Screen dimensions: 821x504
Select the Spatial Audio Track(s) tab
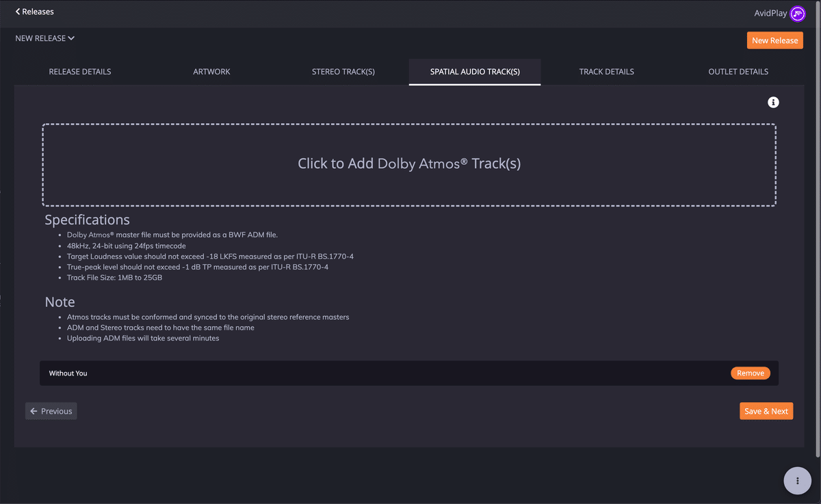[475, 72]
